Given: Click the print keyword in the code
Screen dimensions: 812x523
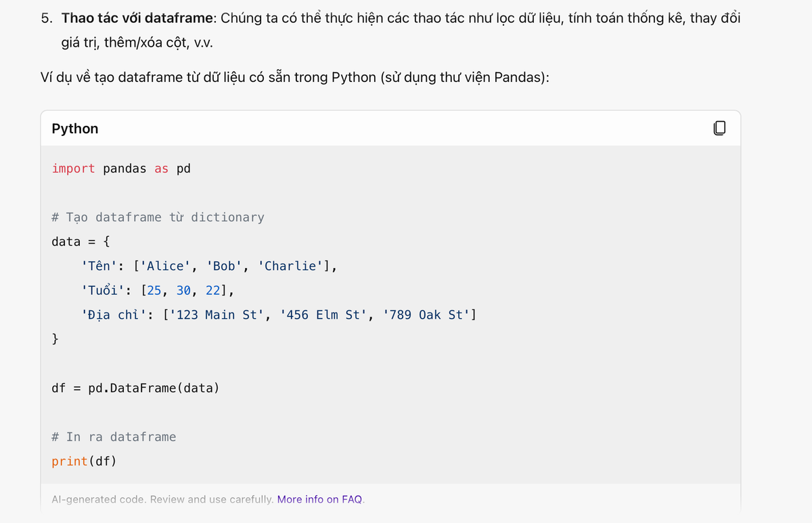Looking at the screenshot, I should [70, 461].
